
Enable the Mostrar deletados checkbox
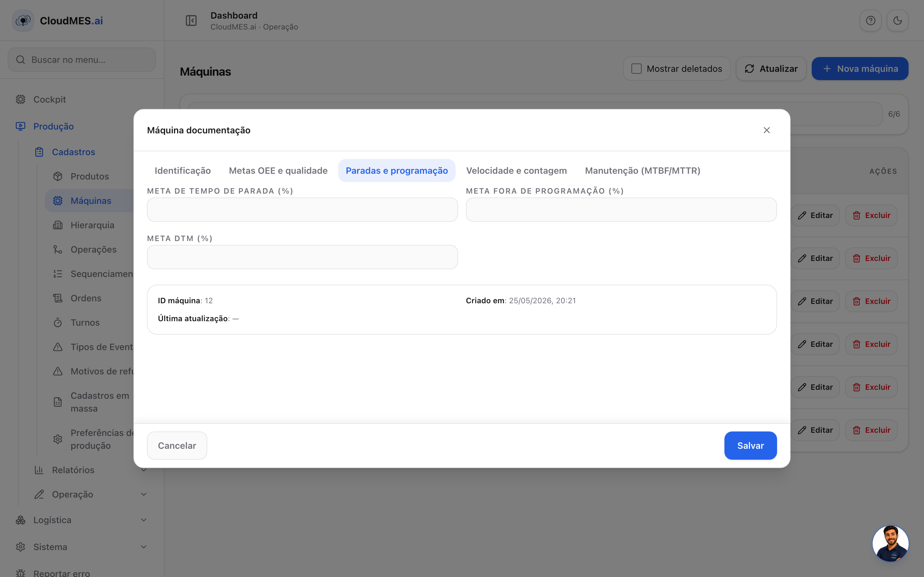(x=636, y=69)
